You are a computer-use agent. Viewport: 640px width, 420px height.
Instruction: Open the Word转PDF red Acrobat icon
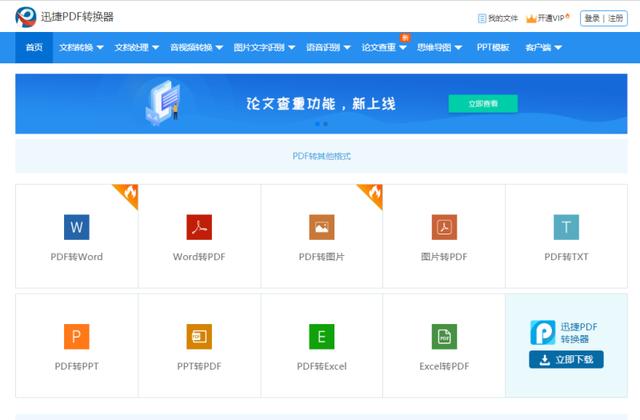coord(199,227)
